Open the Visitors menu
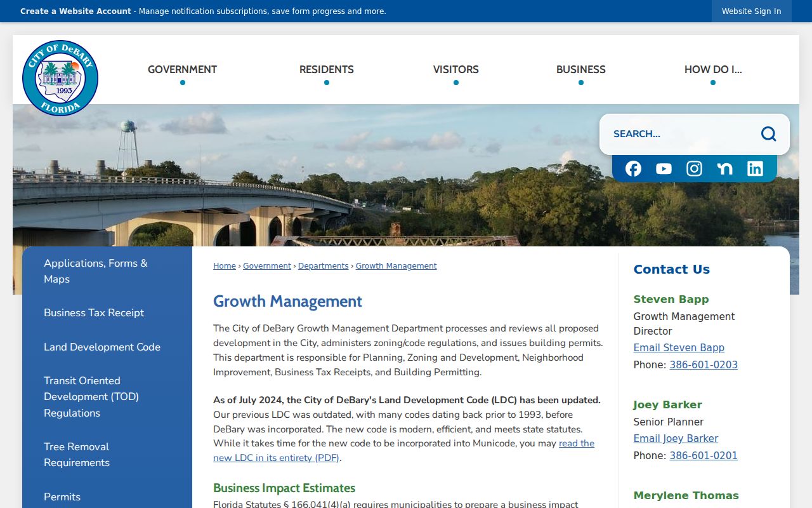 pyautogui.click(x=456, y=69)
